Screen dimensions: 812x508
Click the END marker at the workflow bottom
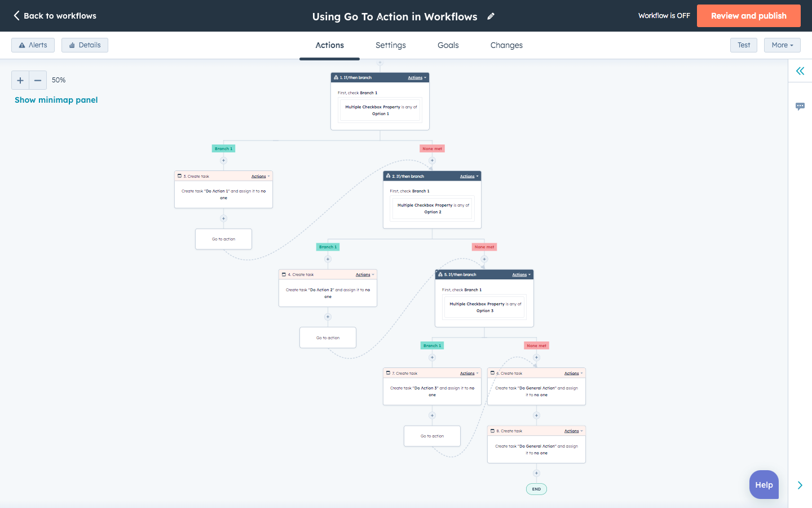(536, 489)
